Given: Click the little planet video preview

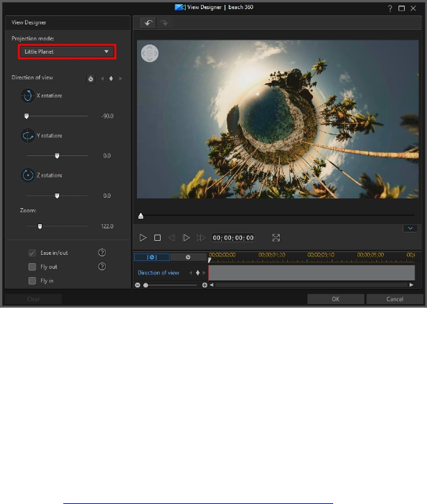Looking at the screenshot, I should pos(277,119).
